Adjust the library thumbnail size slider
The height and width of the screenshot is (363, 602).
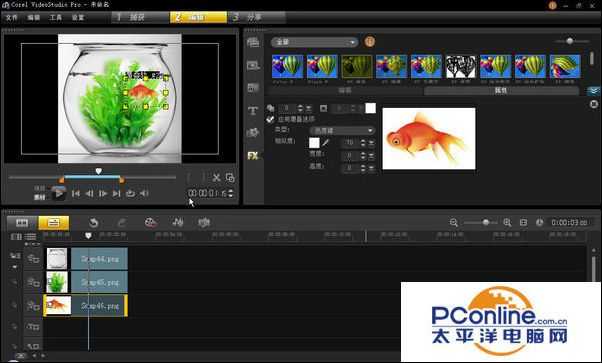(569, 41)
